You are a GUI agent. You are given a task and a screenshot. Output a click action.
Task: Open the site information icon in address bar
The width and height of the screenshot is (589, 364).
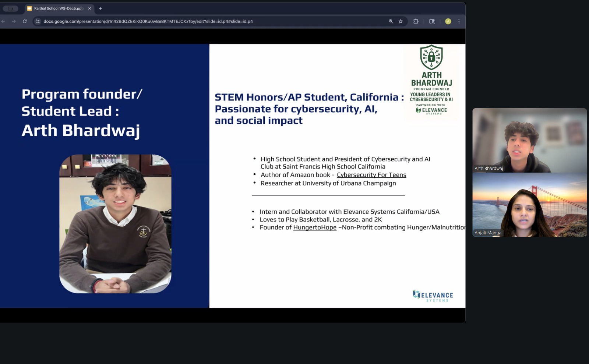(37, 21)
